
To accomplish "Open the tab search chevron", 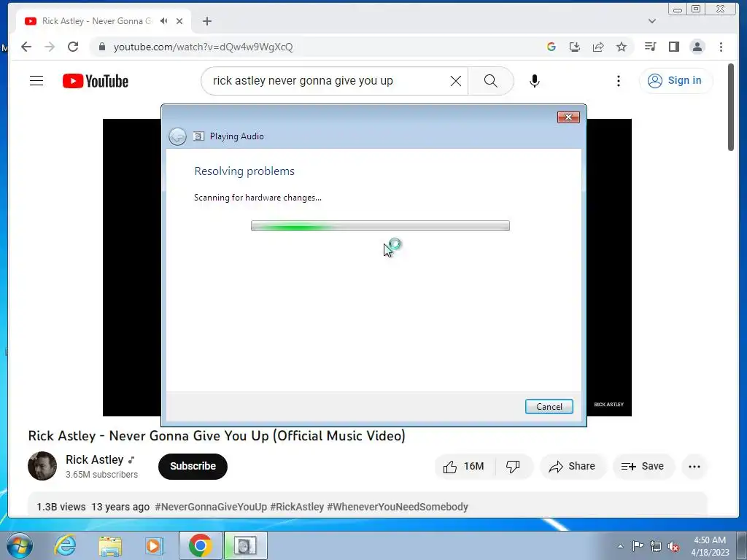I will click(652, 21).
